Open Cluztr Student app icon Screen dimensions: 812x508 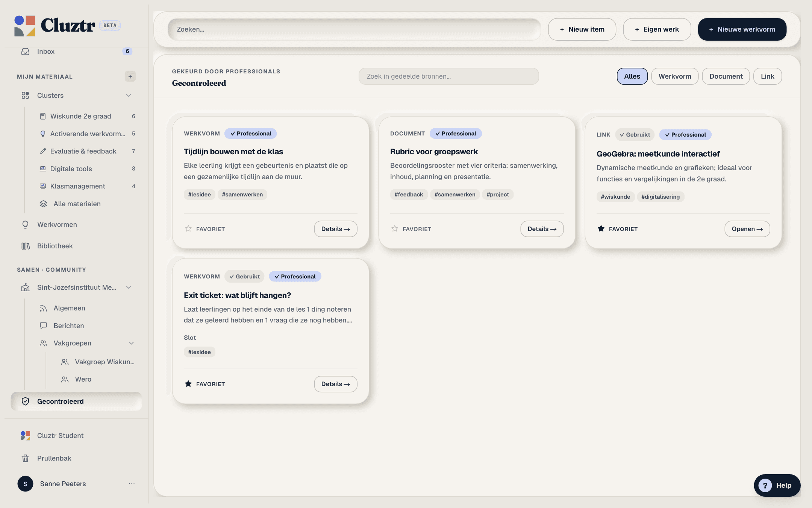[25, 436]
